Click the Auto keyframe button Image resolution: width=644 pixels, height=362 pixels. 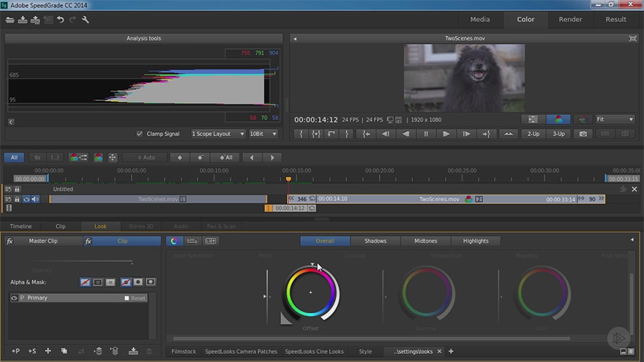coord(146,158)
